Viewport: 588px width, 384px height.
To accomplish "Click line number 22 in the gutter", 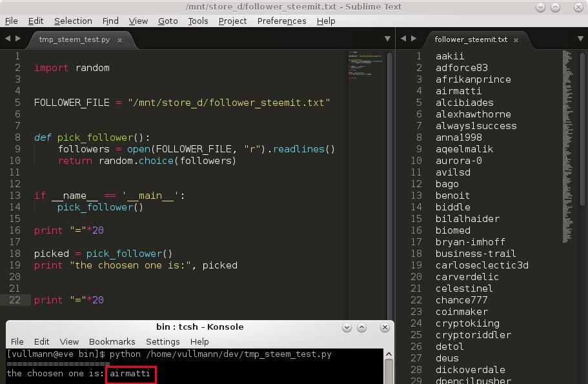I will click(15, 300).
